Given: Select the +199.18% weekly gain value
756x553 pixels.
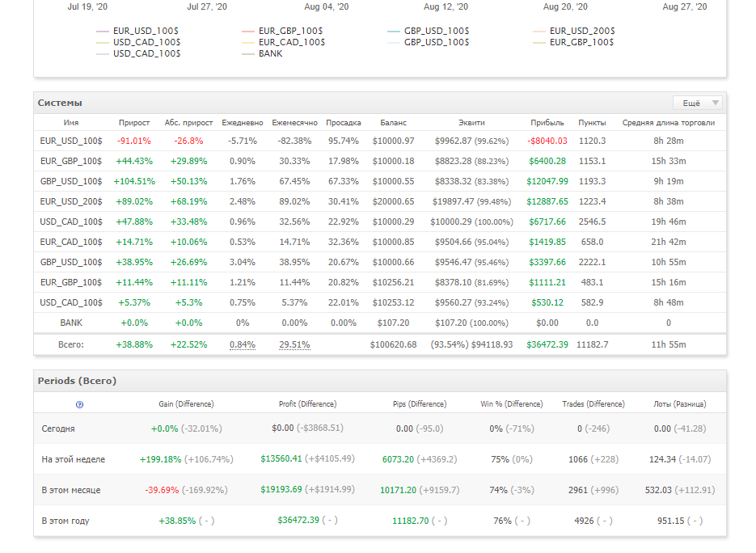Looking at the screenshot, I should pyautogui.click(x=161, y=459).
